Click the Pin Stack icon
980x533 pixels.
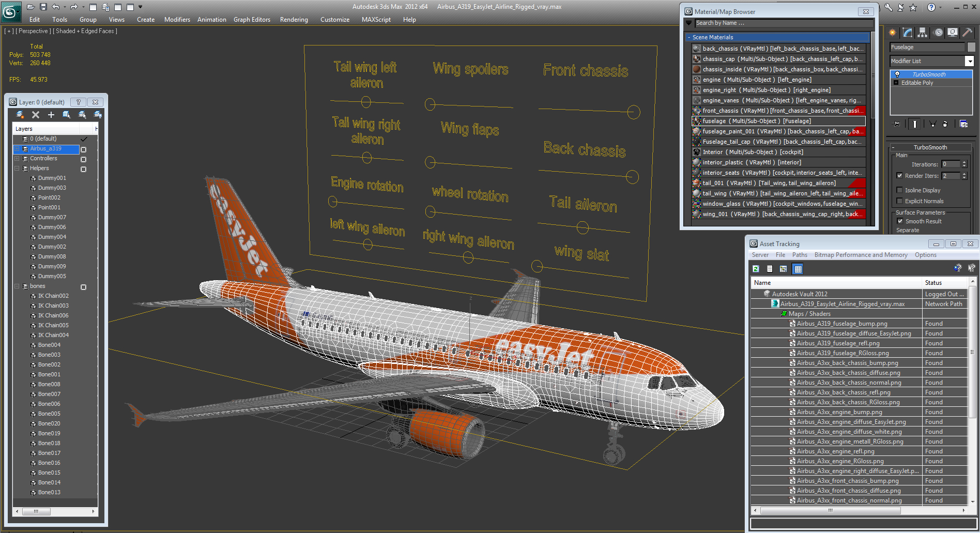click(897, 124)
